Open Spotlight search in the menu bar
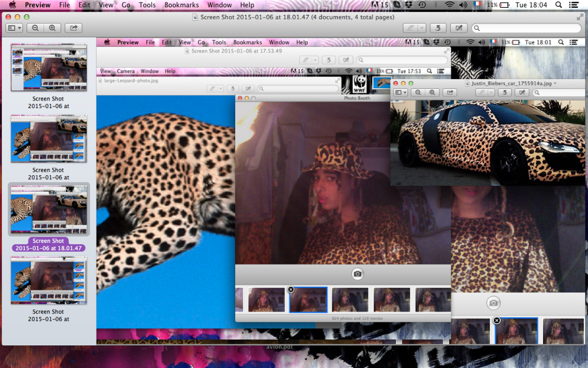Image resolution: width=588 pixels, height=368 pixels. [559, 5]
